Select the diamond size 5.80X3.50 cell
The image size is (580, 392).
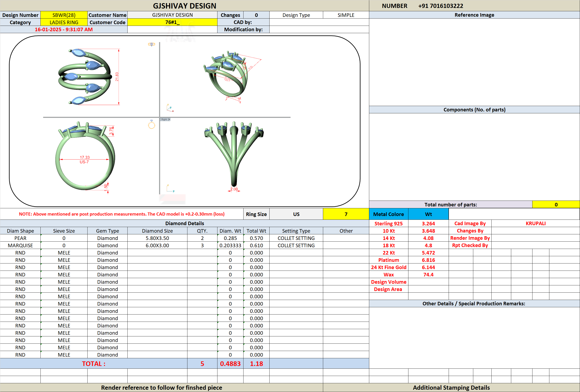pyautogui.click(x=157, y=238)
